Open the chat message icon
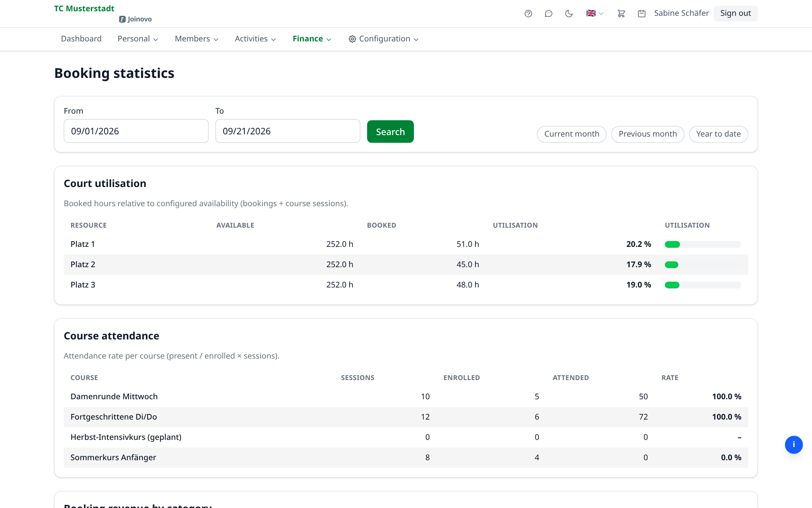The width and height of the screenshot is (812, 508). tap(548, 14)
